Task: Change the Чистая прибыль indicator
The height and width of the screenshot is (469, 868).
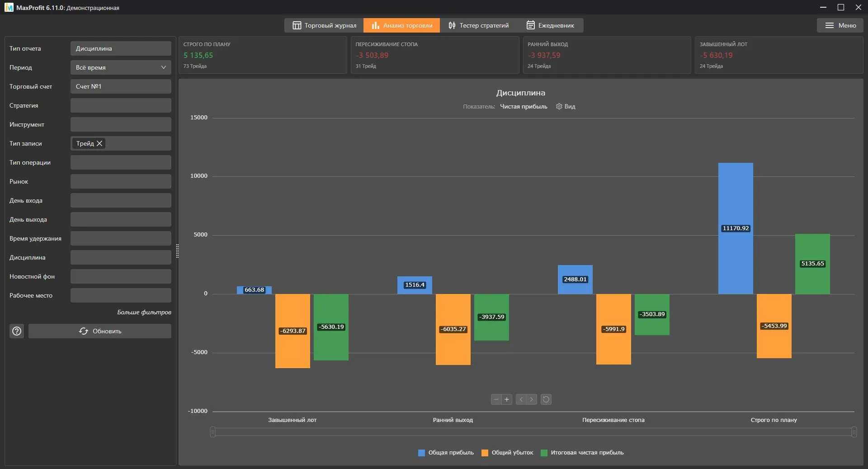Action: point(524,107)
